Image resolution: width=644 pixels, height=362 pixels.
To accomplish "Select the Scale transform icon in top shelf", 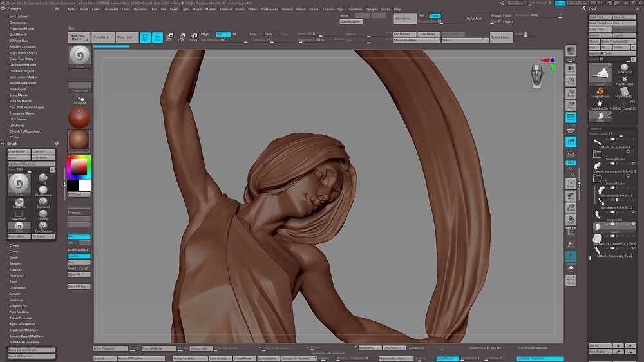I will (182, 37).
